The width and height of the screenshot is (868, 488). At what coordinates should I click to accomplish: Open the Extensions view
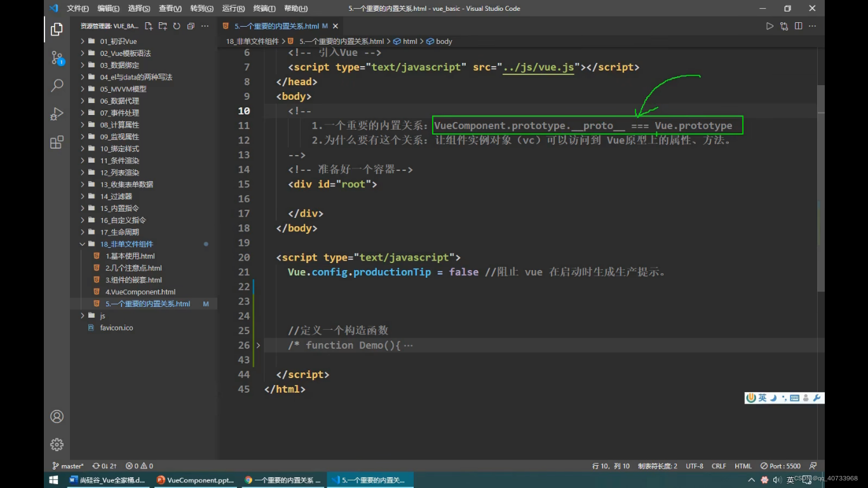click(x=57, y=142)
